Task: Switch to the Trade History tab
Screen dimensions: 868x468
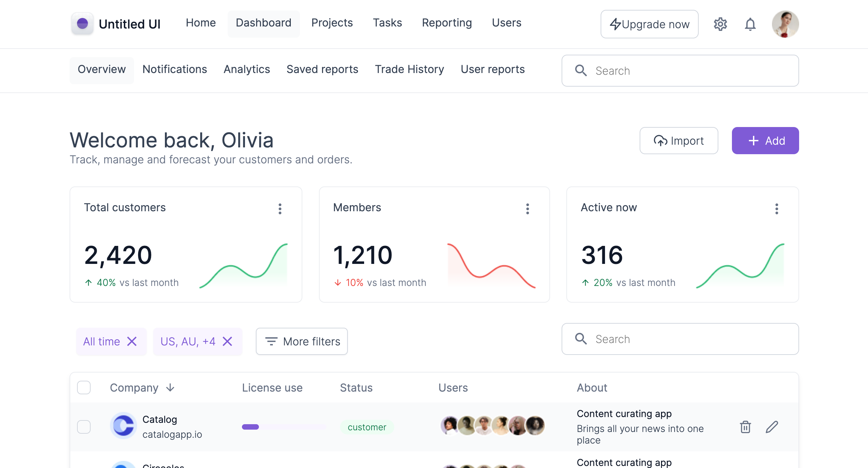Action: (410, 70)
